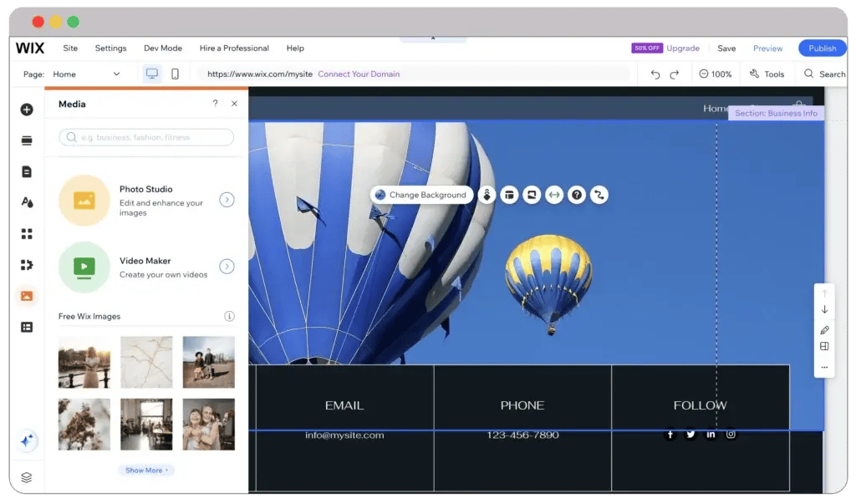Image resolution: width=856 pixels, height=504 pixels.
Task: Click the Connect Your Domain link
Action: [x=359, y=74]
